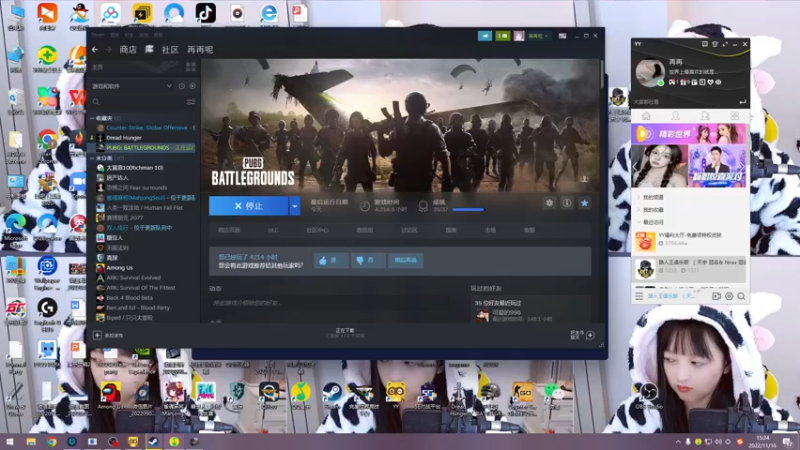
Task: Open the 社区中心 community hub link
Action: (x=317, y=230)
